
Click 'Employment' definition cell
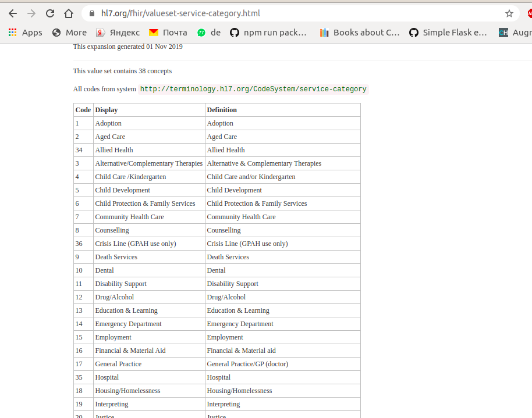pos(283,337)
